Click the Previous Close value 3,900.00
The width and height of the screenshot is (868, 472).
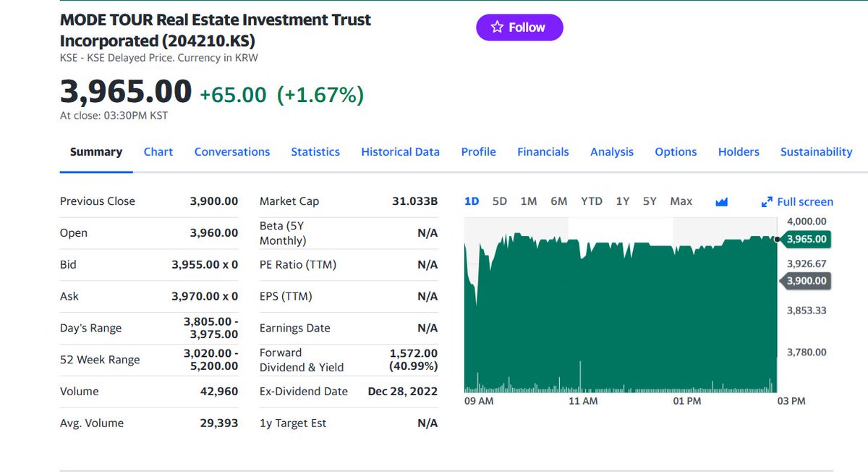coord(214,201)
